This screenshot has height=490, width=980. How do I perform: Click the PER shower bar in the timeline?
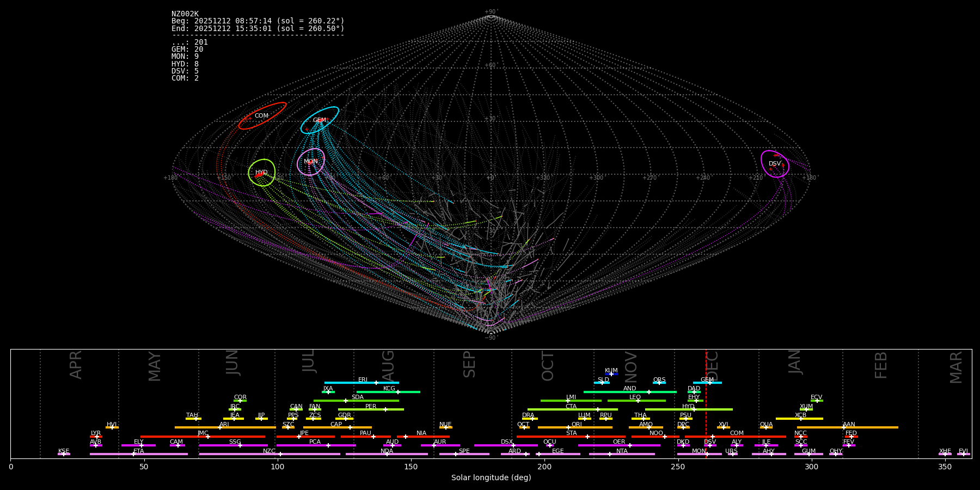[x=371, y=409]
